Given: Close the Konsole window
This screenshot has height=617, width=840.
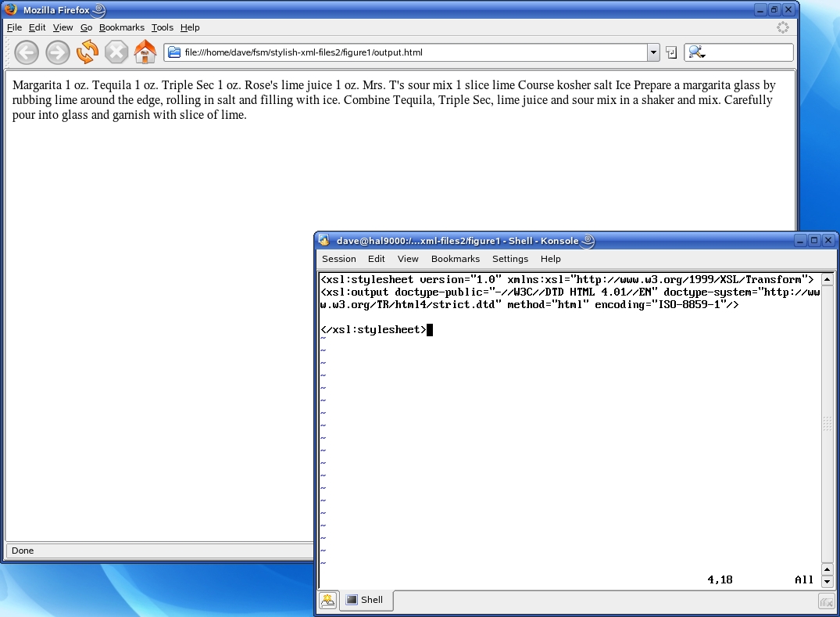Looking at the screenshot, I should [x=827, y=241].
